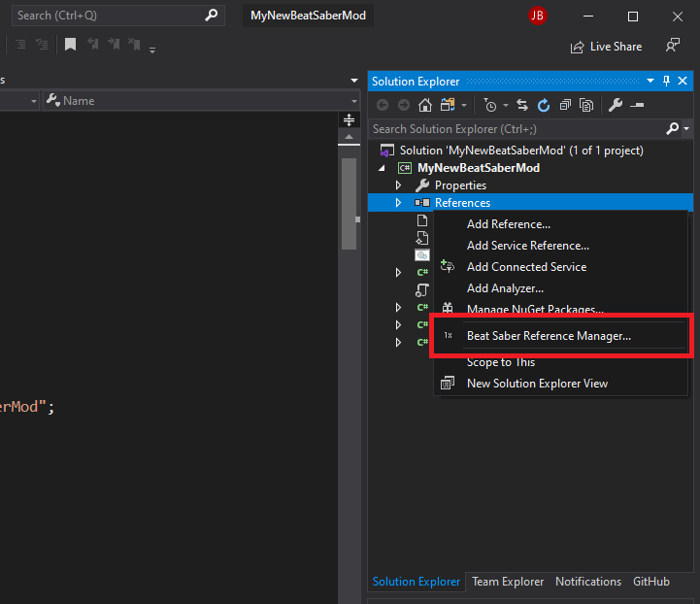Open the Send Feedback icon
This screenshot has height=604, width=700.
coord(672,45)
